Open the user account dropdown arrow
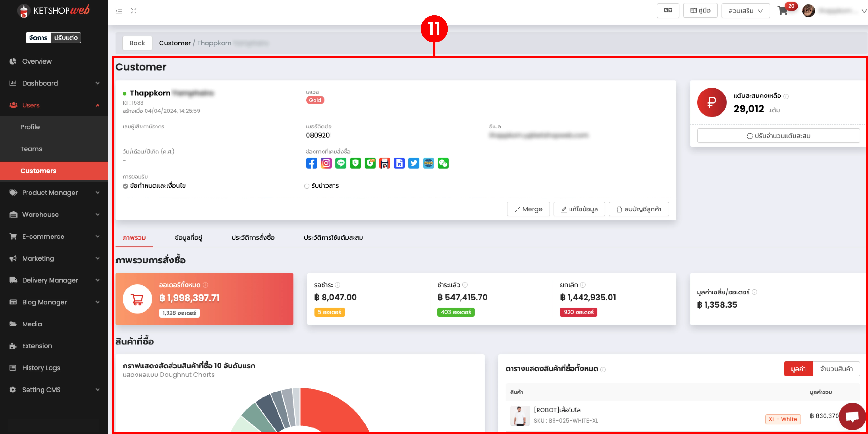Viewport: 868px width, 434px height. pos(864,11)
